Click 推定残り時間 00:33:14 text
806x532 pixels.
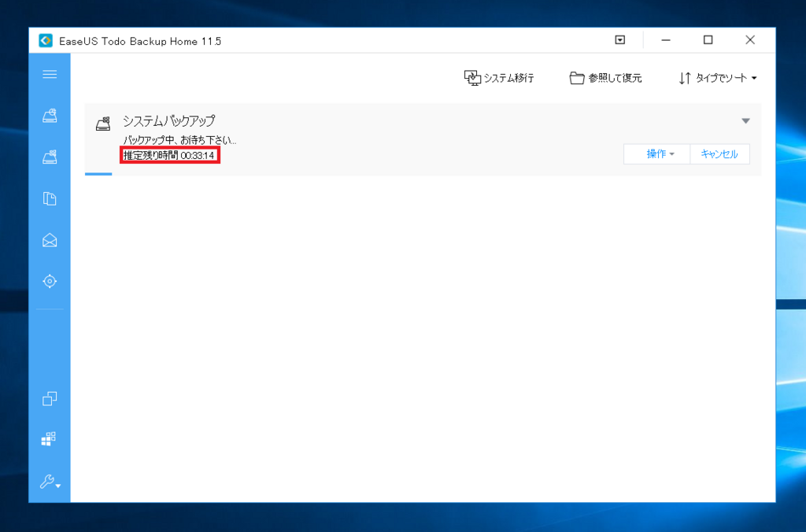click(168, 155)
